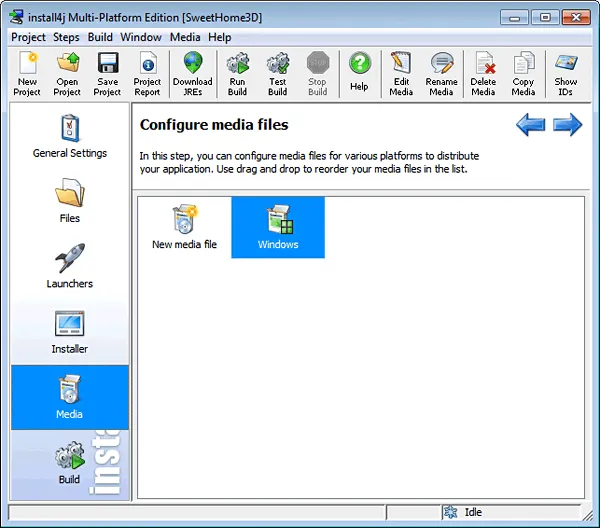The image size is (600, 528).
Task: Toggle Show IDs toolbar icon
Action: [566, 74]
